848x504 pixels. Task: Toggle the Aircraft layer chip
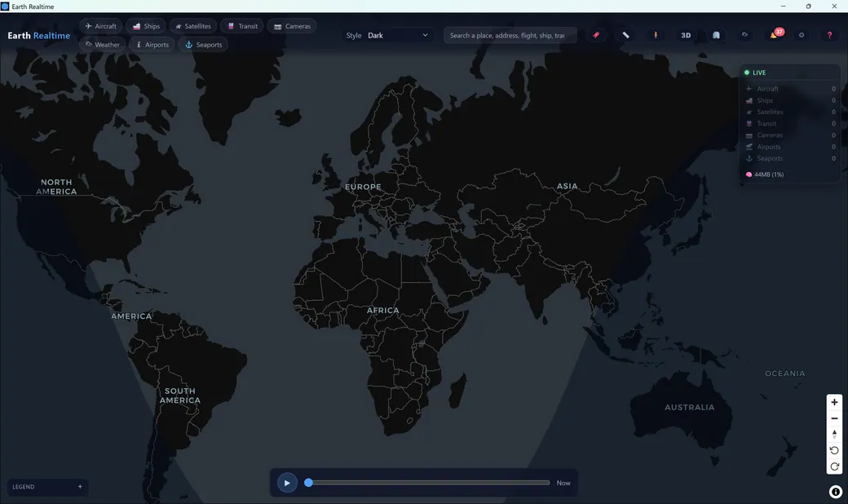click(x=100, y=26)
